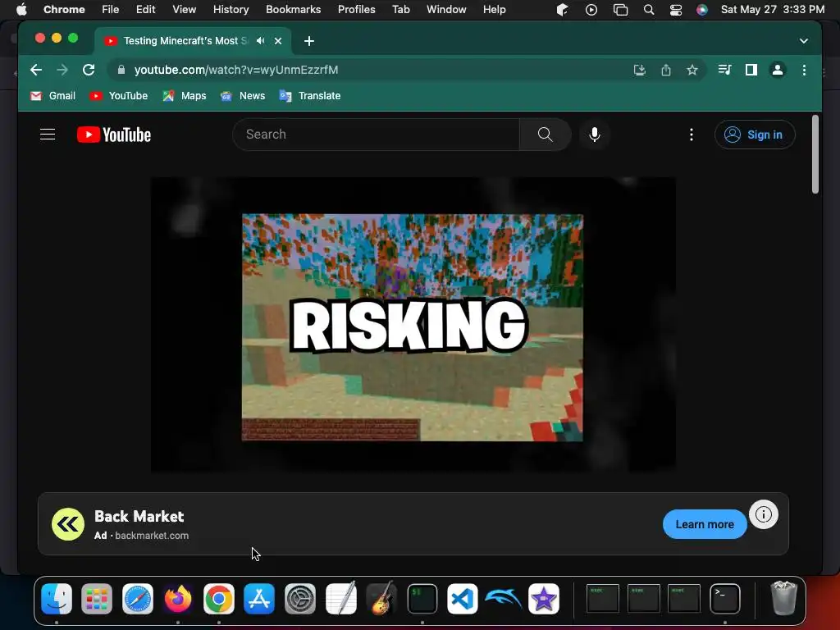This screenshot has width=840, height=630.
Task: Open Control Center in menu bar
Action: 676,10
